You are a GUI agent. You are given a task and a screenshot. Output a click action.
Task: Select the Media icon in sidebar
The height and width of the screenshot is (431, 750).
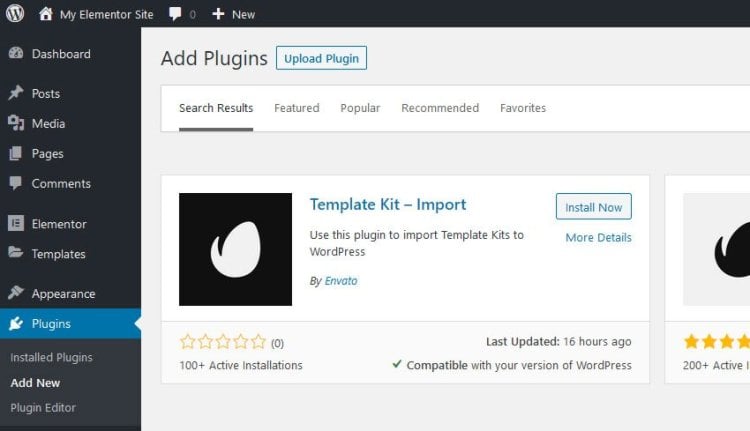pos(16,123)
